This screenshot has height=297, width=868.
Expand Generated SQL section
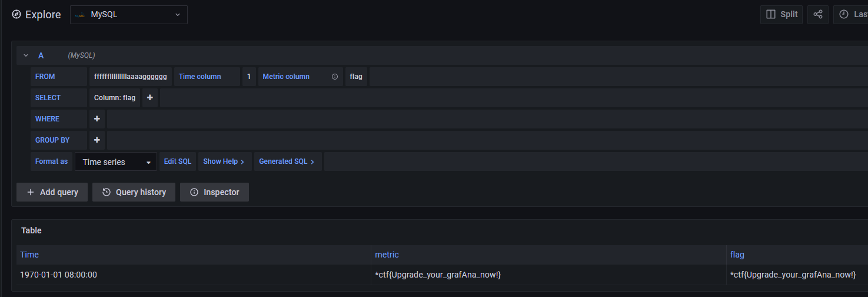(288, 161)
